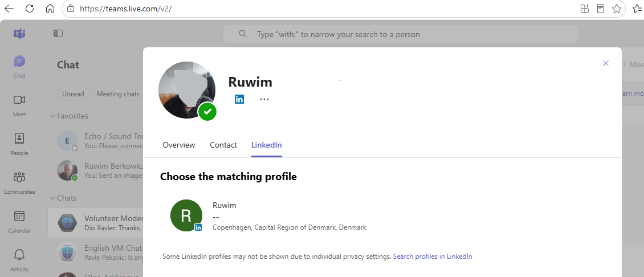The height and width of the screenshot is (277, 644).
Task: Collapse the Chats section
Action: pyautogui.click(x=63, y=198)
